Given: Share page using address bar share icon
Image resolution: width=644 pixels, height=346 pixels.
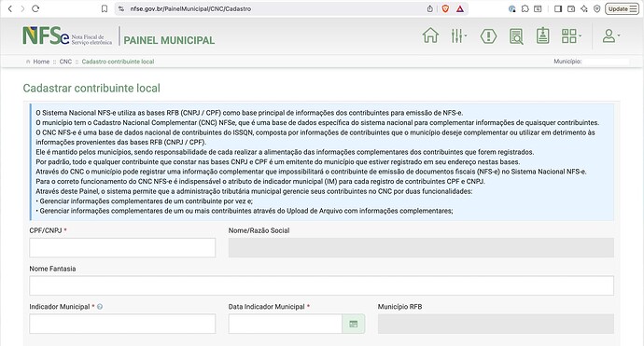Looking at the screenshot, I should coord(429,8).
